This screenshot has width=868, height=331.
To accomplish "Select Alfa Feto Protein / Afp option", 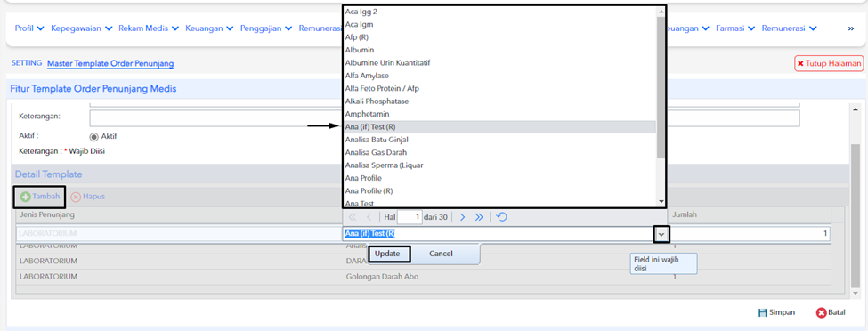I will (x=499, y=89).
